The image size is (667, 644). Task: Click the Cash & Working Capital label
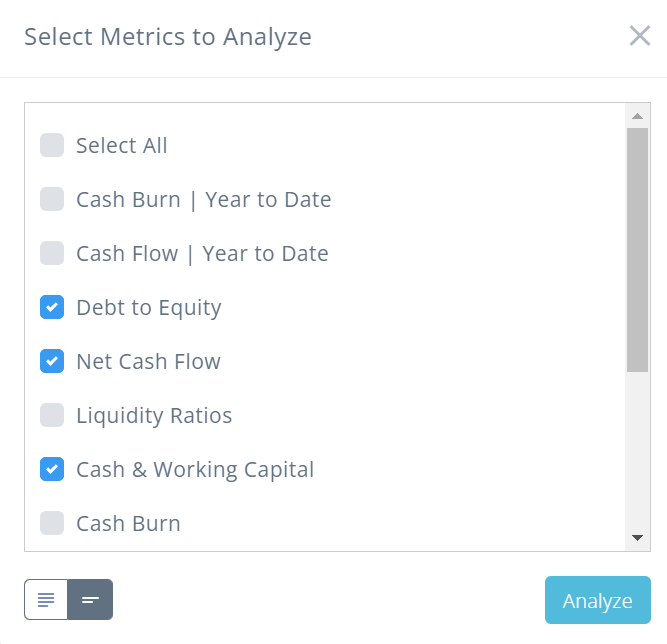(195, 470)
